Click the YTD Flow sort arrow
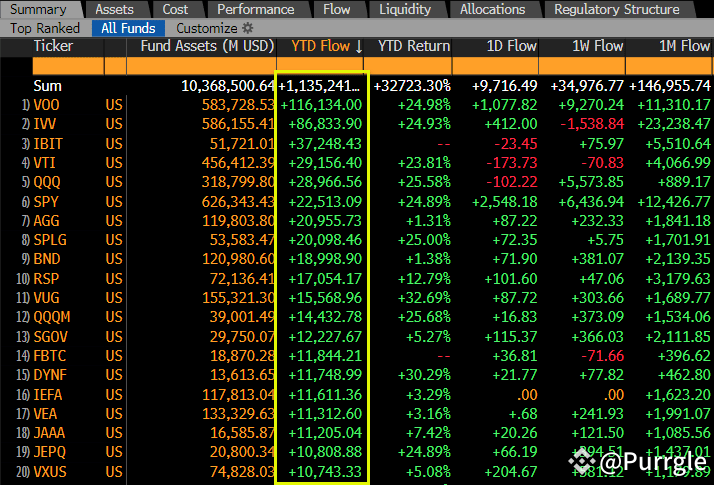 (x=359, y=46)
